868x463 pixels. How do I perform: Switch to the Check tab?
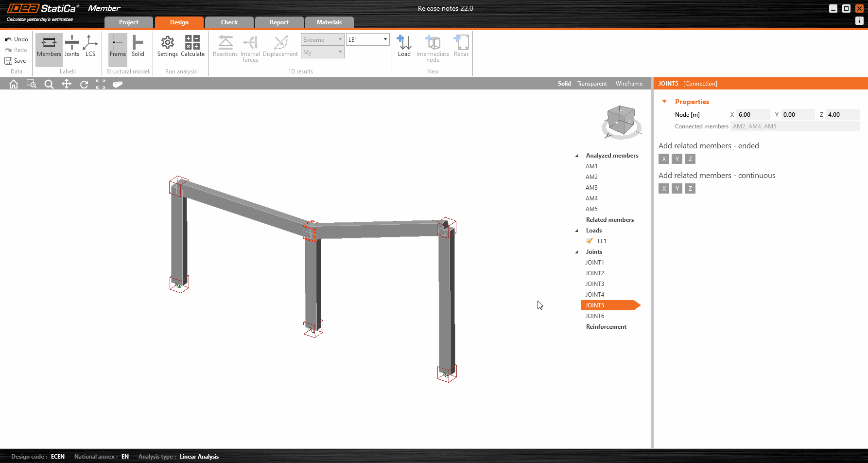(229, 22)
